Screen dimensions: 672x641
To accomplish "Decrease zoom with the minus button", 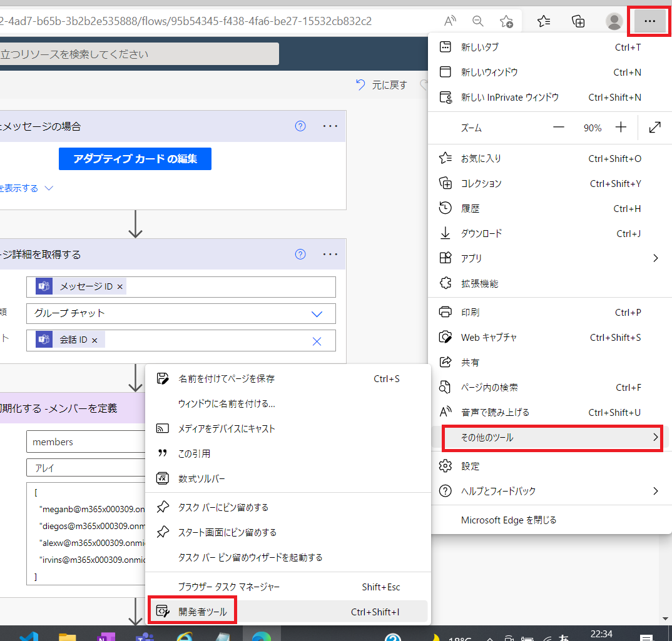I will click(558, 127).
